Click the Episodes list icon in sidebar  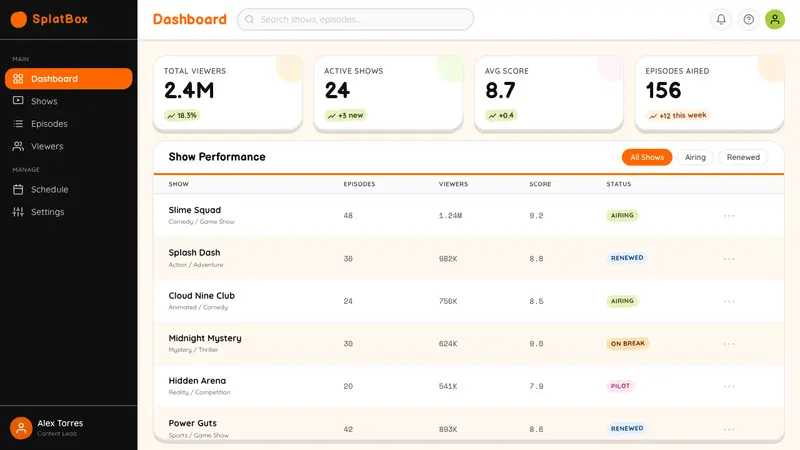18,123
